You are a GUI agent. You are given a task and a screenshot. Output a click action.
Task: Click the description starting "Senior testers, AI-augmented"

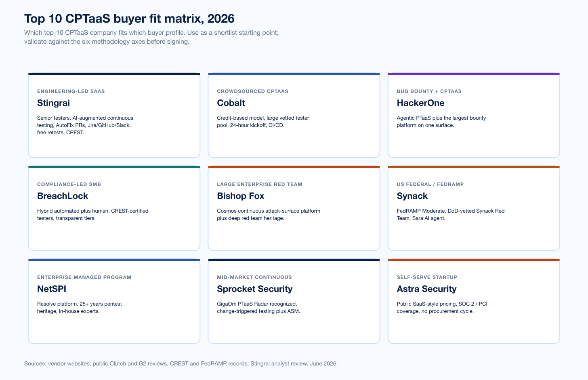[x=85, y=125]
